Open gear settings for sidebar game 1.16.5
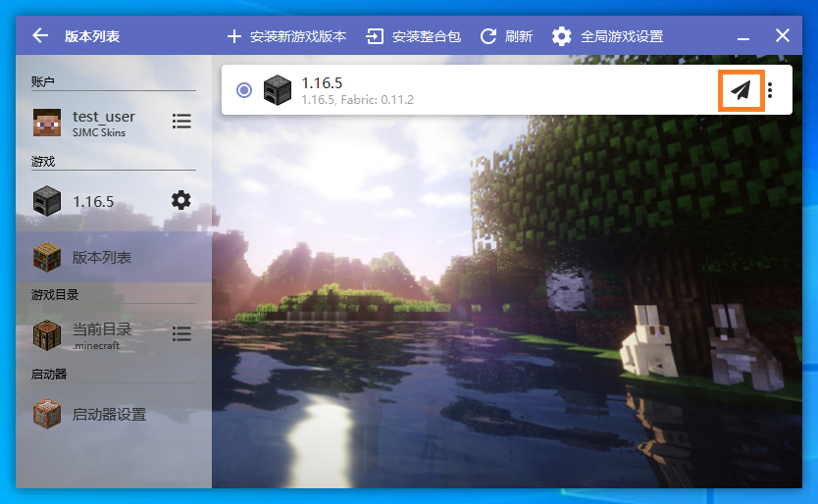This screenshot has width=818, height=504. point(181,200)
